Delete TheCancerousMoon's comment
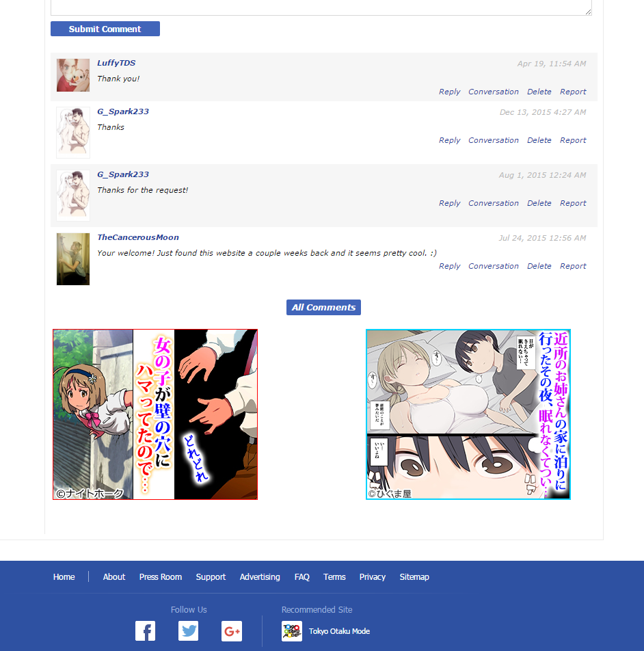Viewport: 644px width, 651px height. tap(539, 266)
